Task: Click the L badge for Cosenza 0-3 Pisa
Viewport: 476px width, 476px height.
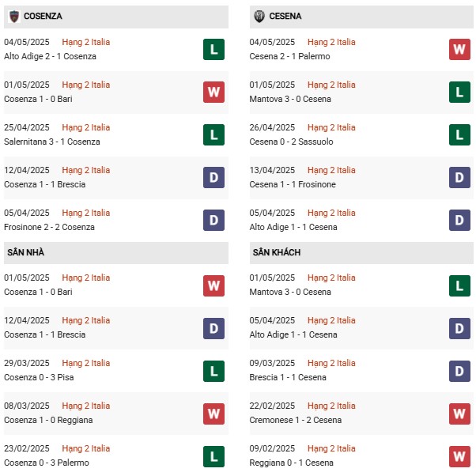Action: click(213, 371)
